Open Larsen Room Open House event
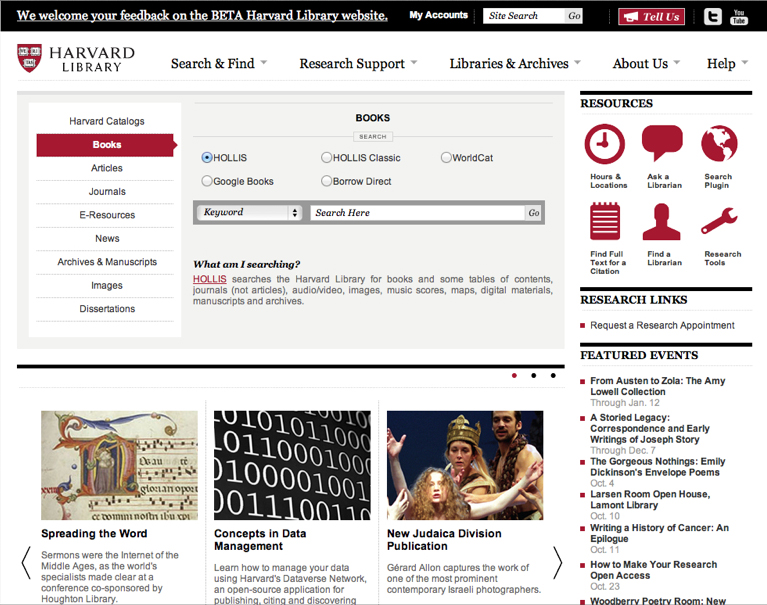Image resolution: width=767 pixels, height=605 pixels. (x=650, y=500)
